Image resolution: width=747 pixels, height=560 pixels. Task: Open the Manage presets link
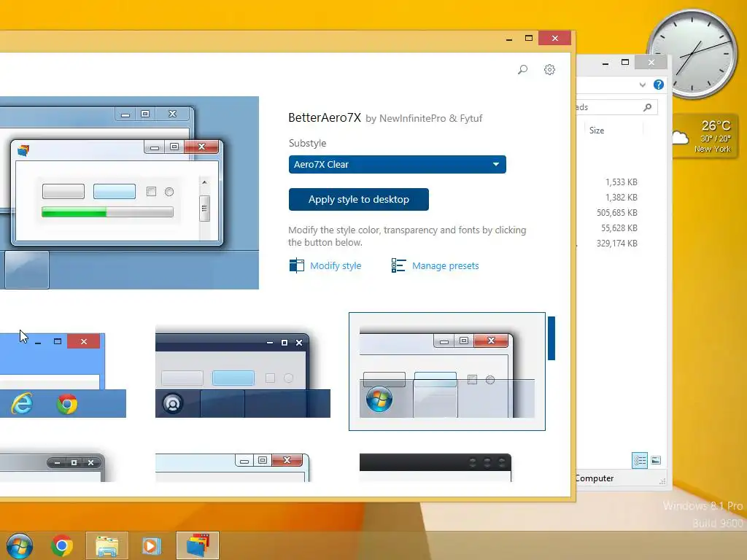pos(446,265)
